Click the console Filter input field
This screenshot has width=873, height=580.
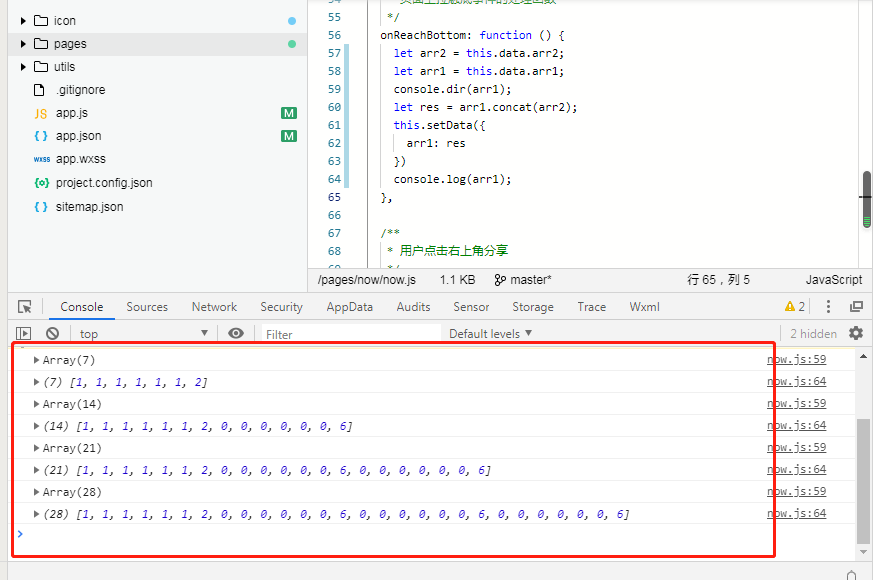coord(351,334)
